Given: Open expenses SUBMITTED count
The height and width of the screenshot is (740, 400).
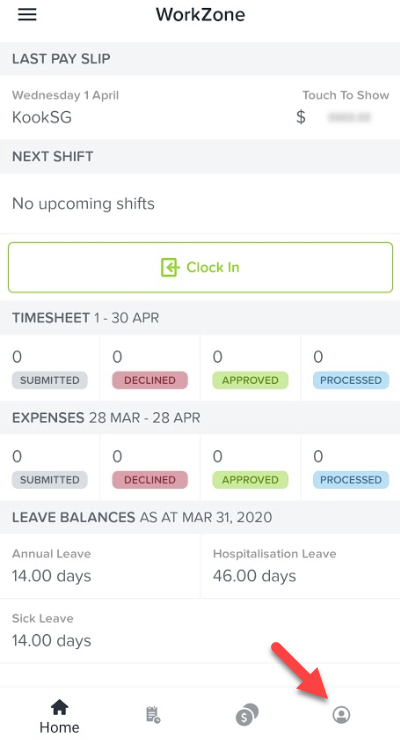Looking at the screenshot, I should point(17,456).
